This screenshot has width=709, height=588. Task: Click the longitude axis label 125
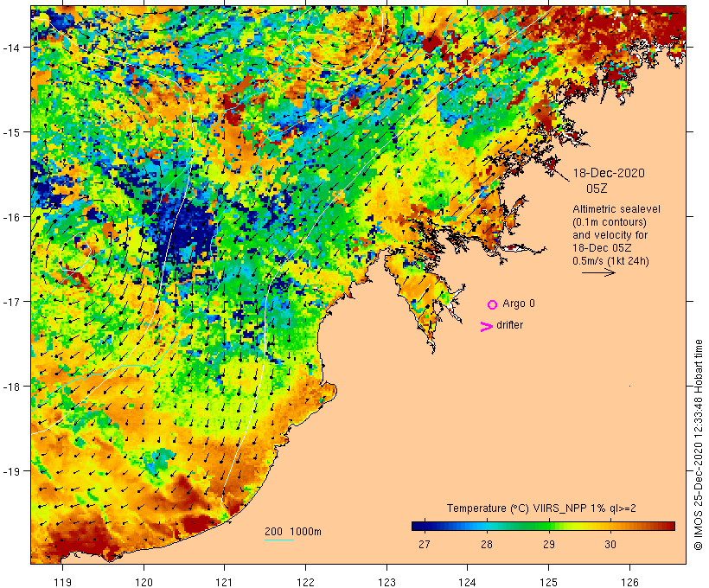click(548, 582)
